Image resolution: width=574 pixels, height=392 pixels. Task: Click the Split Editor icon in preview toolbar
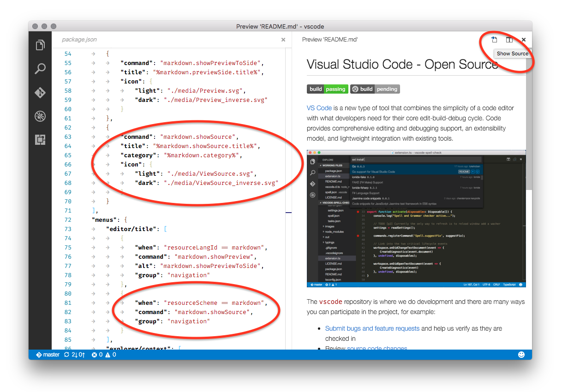pos(509,40)
